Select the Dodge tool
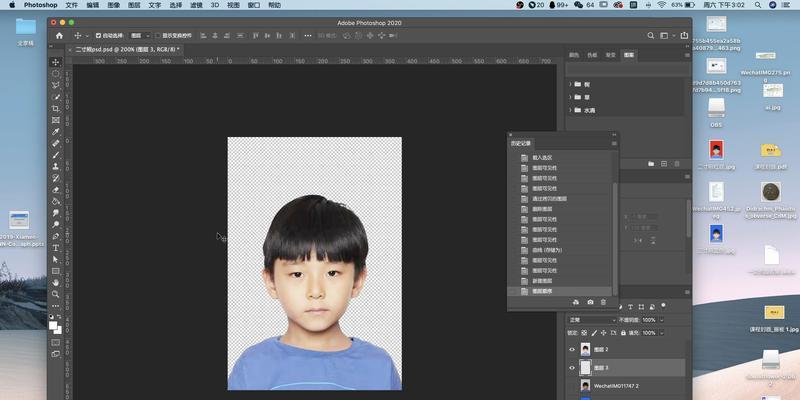800x400 pixels. coord(56,224)
